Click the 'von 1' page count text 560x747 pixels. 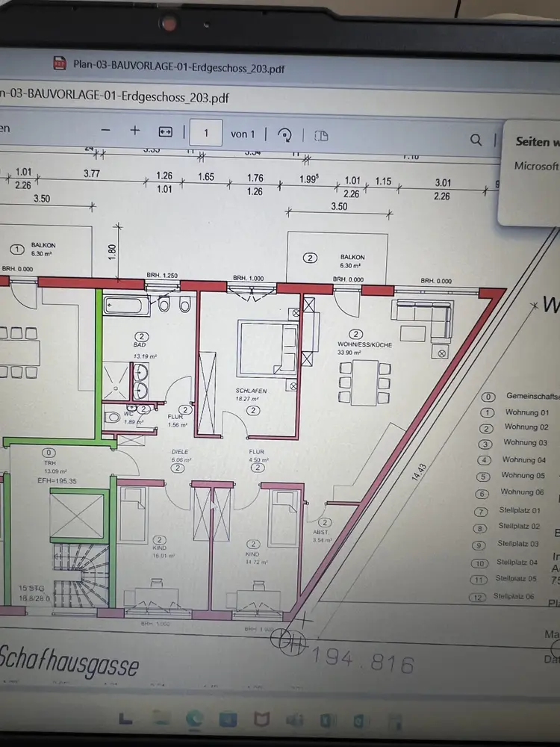click(x=243, y=134)
